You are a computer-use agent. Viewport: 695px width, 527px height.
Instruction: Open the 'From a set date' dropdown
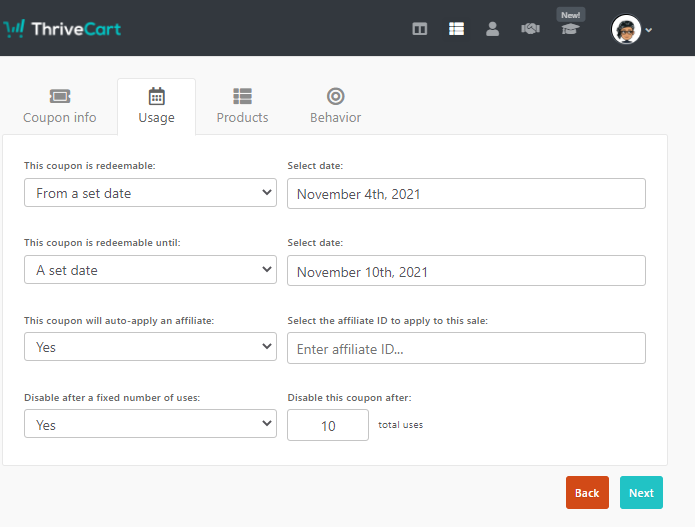click(150, 192)
